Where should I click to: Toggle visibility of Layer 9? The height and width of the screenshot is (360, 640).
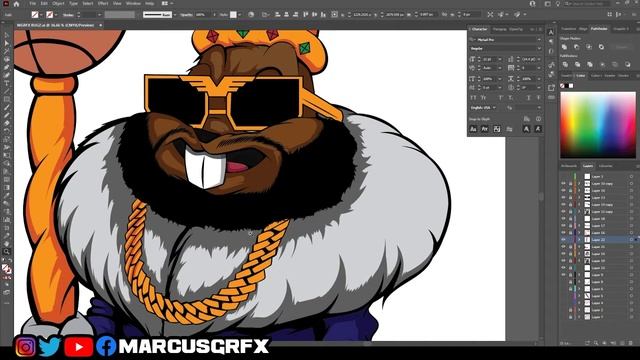(563, 275)
